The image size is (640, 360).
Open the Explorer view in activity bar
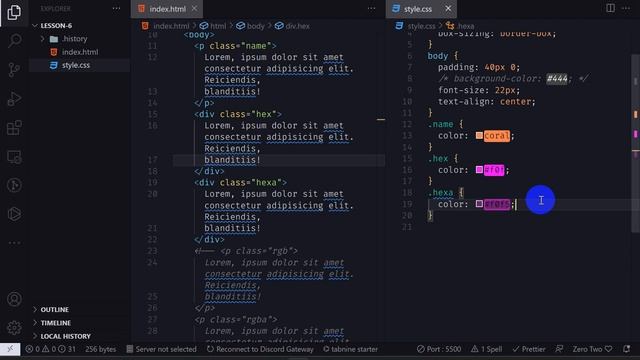point(14,12)
